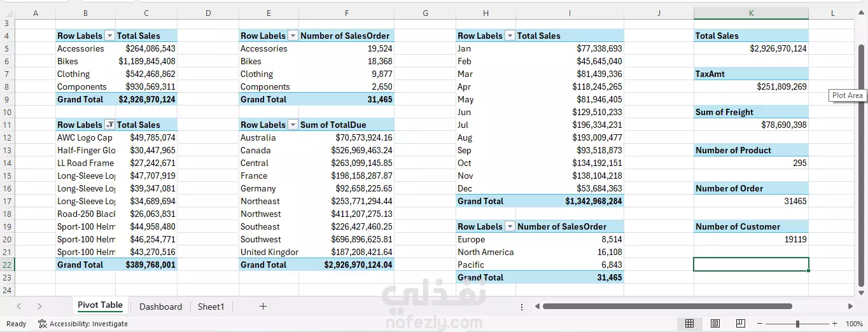Switch to the Sheet1 tab
Viewport: 868px width, 332px height.
pyautogui.click(x=211, y=307)
